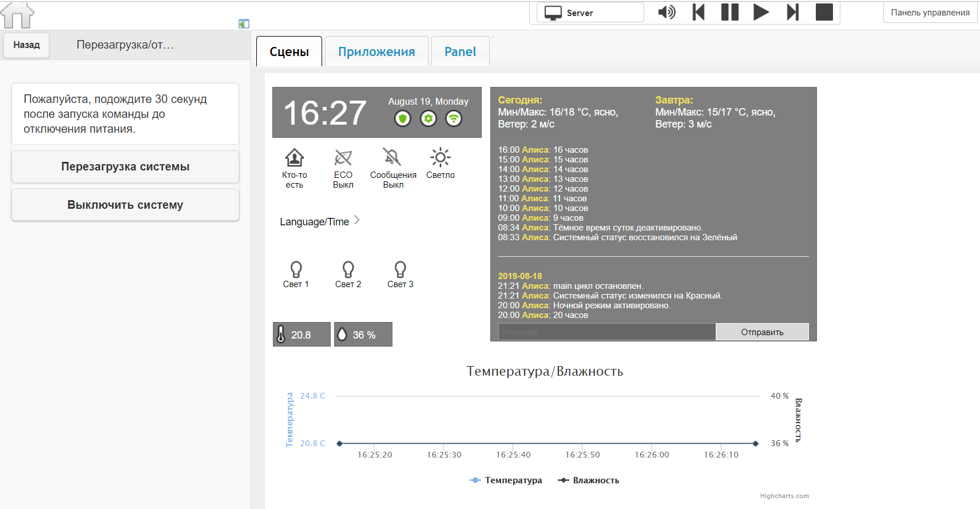This screenshot has width=980, height=509.
Task: Toggle Температура series in chart legend
Action: (506, 480)
